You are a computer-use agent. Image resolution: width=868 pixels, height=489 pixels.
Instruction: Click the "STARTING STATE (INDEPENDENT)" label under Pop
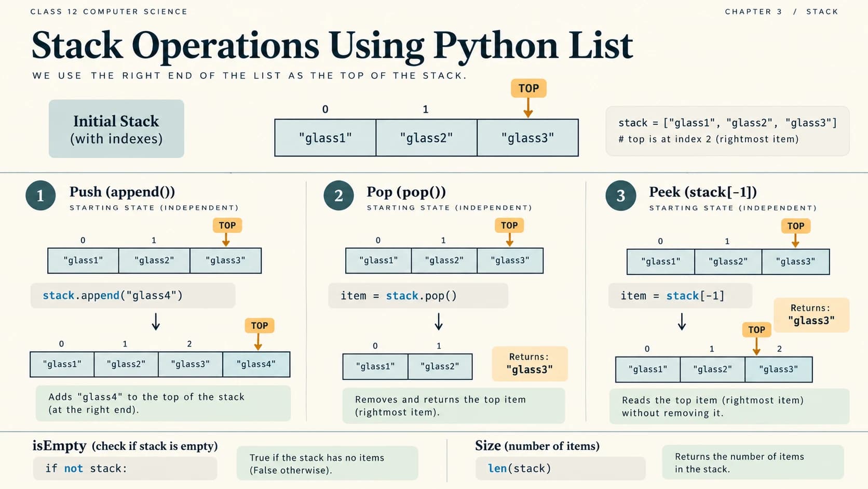coord(450,208)
